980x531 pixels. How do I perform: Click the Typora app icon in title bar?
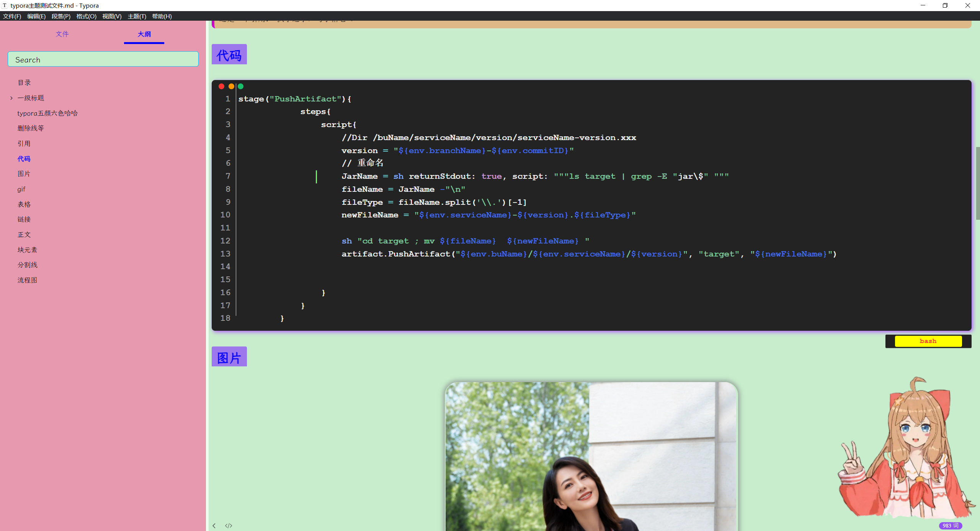point(5,5)
